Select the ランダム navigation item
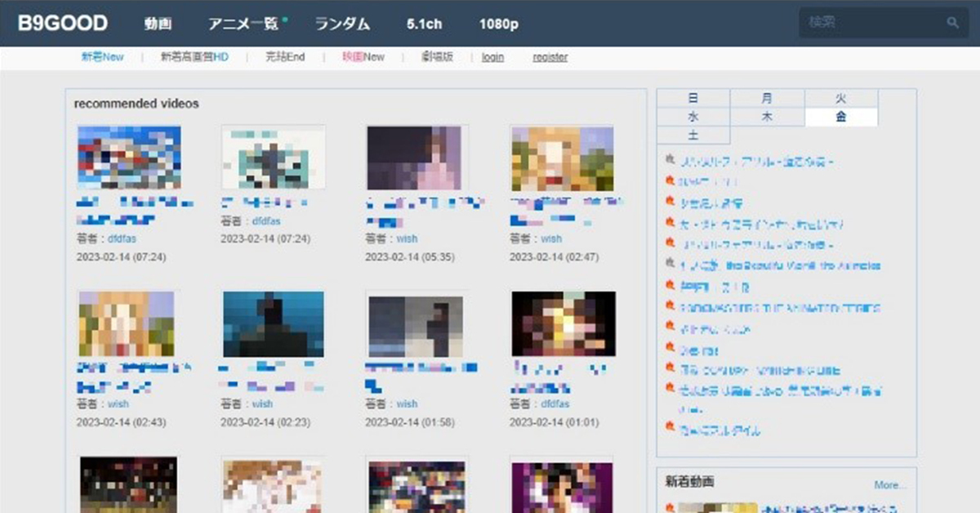980x513 pixels. (x=342, y=24)
